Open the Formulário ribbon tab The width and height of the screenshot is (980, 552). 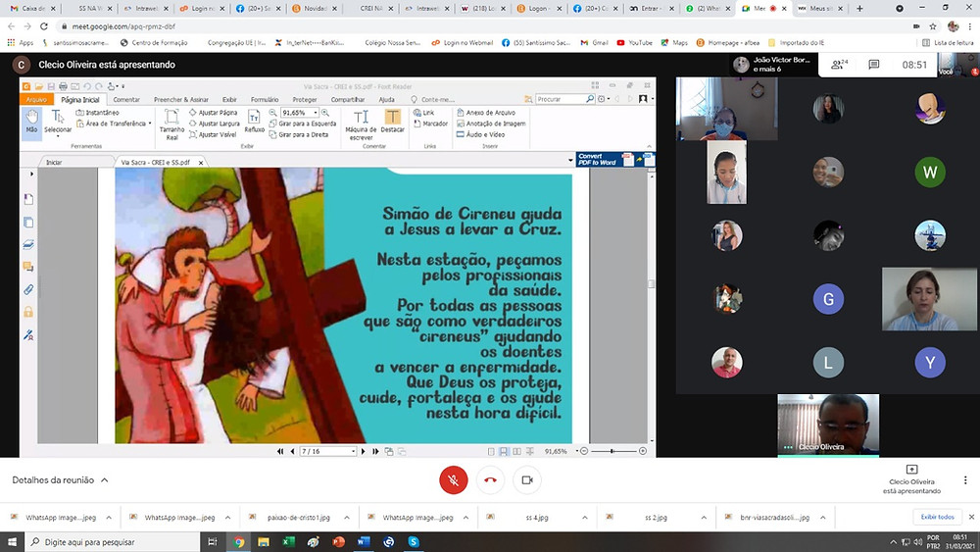[265, 99]
